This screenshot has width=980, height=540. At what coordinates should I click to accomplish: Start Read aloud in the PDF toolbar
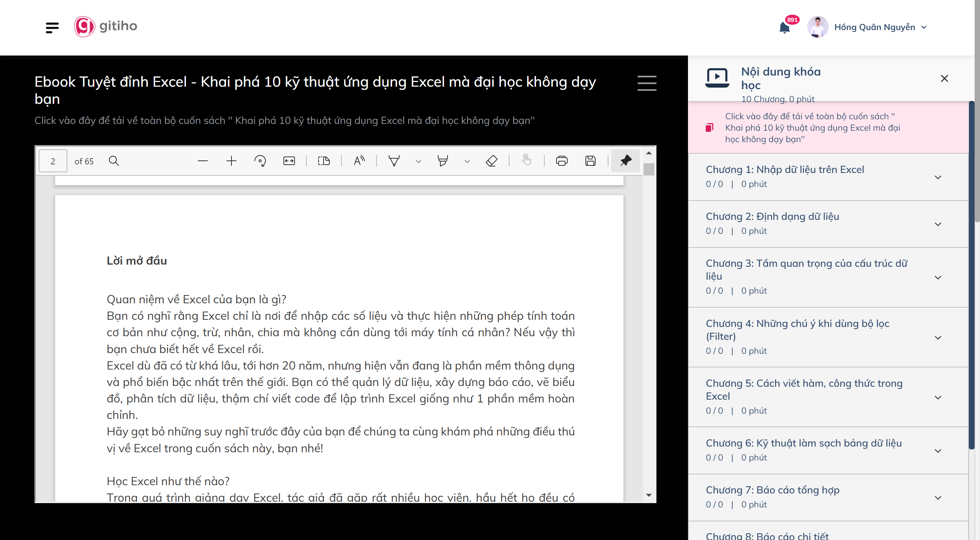click(359, 161)
